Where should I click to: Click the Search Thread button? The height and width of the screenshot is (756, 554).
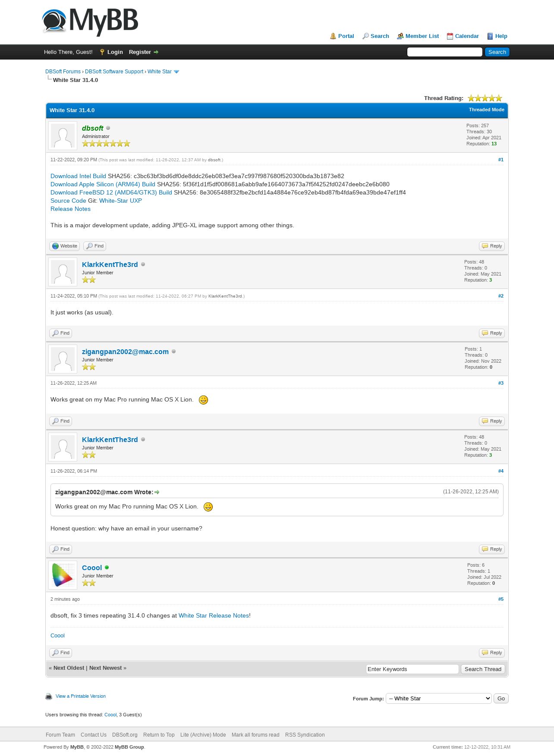[x=483, y=669]
